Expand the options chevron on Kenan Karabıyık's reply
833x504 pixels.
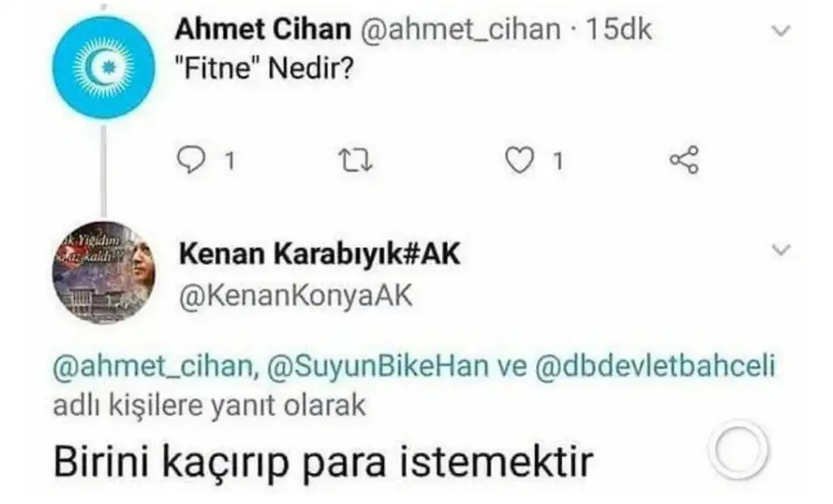(780, 250)
